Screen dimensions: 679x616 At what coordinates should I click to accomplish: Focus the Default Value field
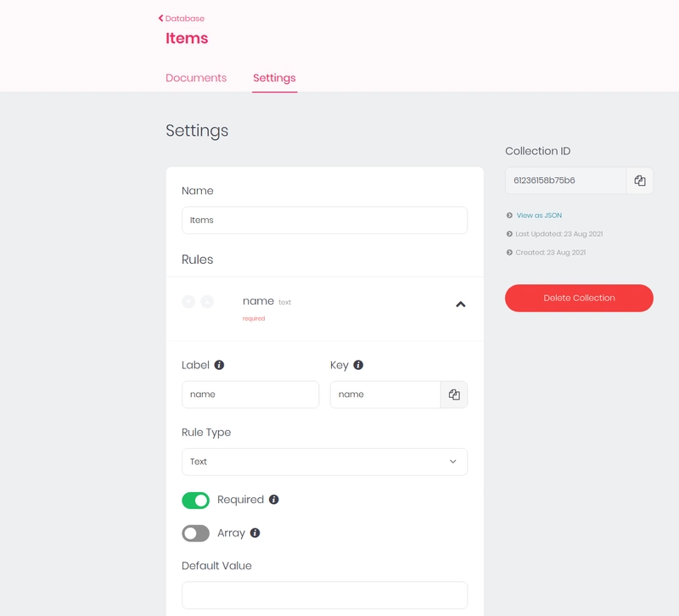(324, 596)
